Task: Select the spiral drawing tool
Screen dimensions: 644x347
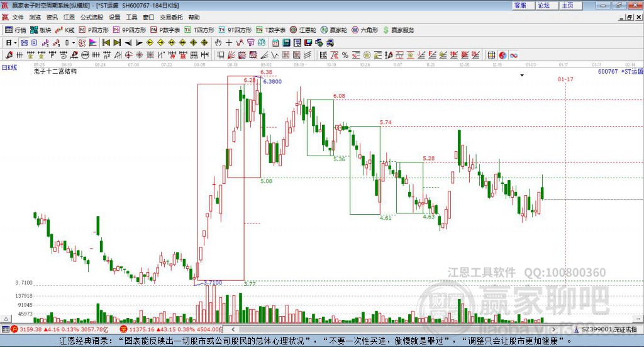Action: tap(64, 55)
